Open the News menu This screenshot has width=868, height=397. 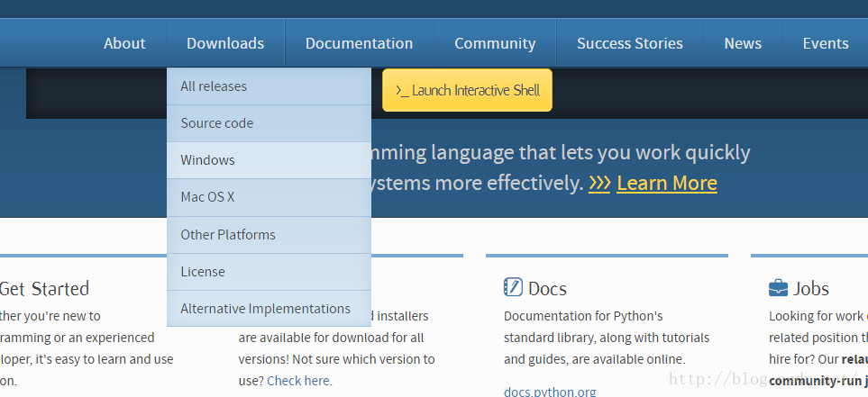(x=743, y=43)
